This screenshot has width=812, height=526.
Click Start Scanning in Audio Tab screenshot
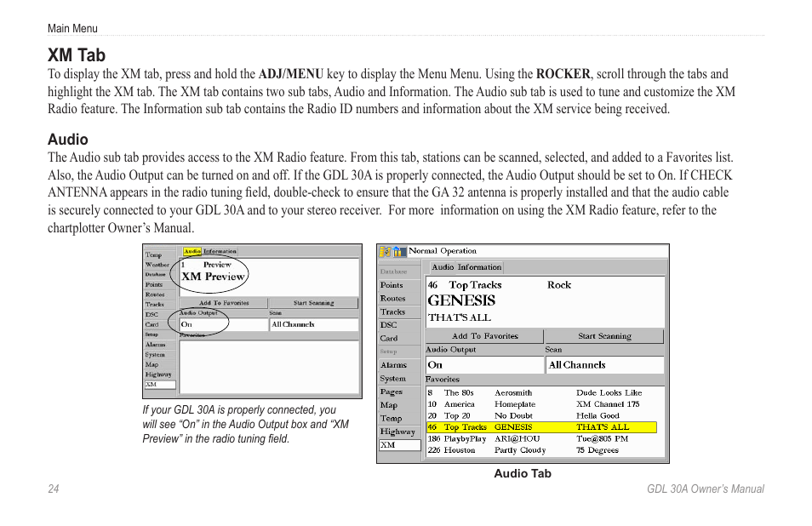[604, 336]
